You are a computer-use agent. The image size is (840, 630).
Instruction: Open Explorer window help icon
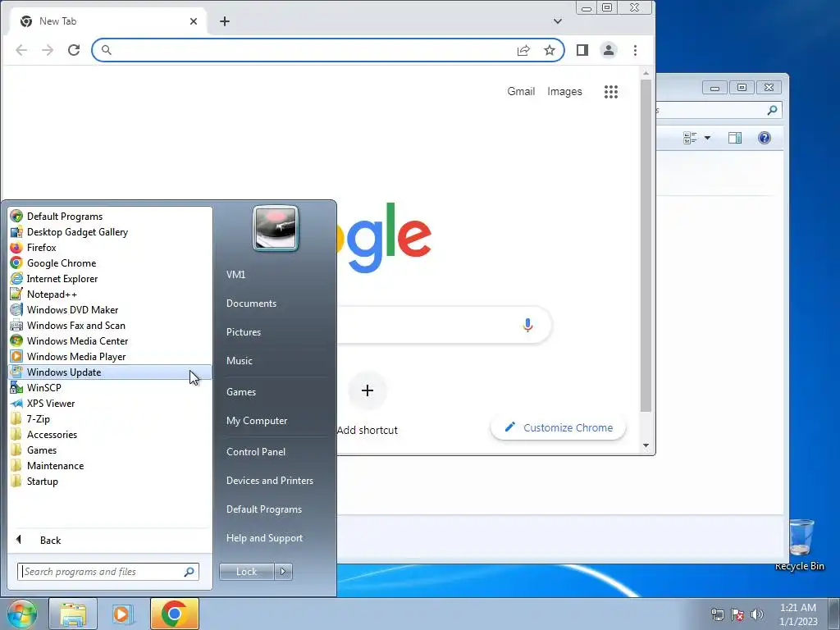765,138
